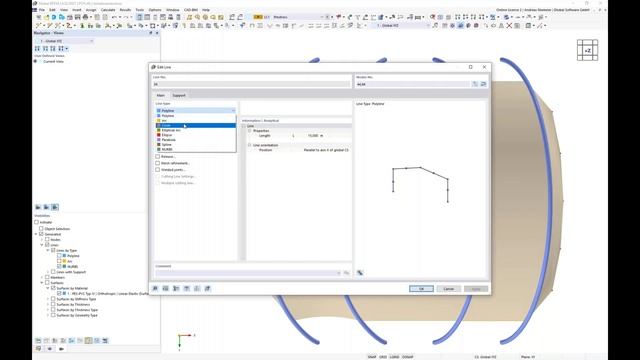Pin the Navigator panel
Viewport: 640px width, 360px height.
tap(151, 33)
